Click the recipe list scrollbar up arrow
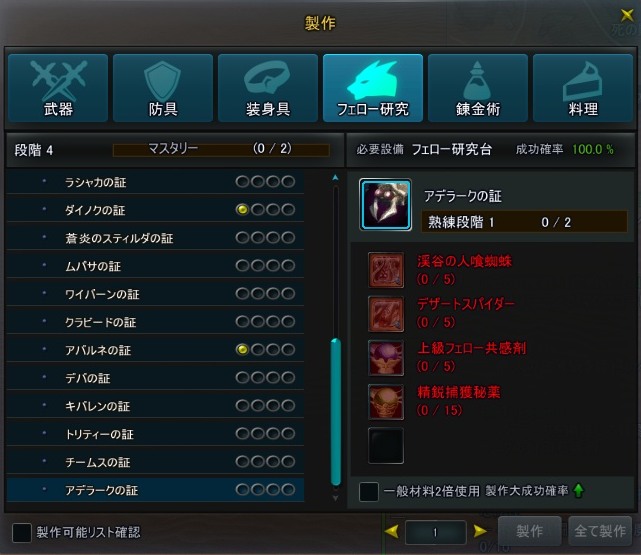 [335, 178]
